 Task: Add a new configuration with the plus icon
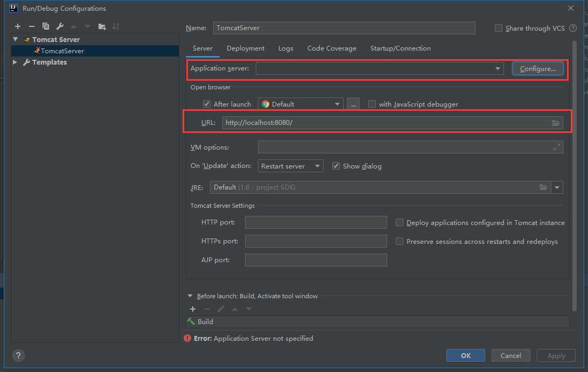18,26
